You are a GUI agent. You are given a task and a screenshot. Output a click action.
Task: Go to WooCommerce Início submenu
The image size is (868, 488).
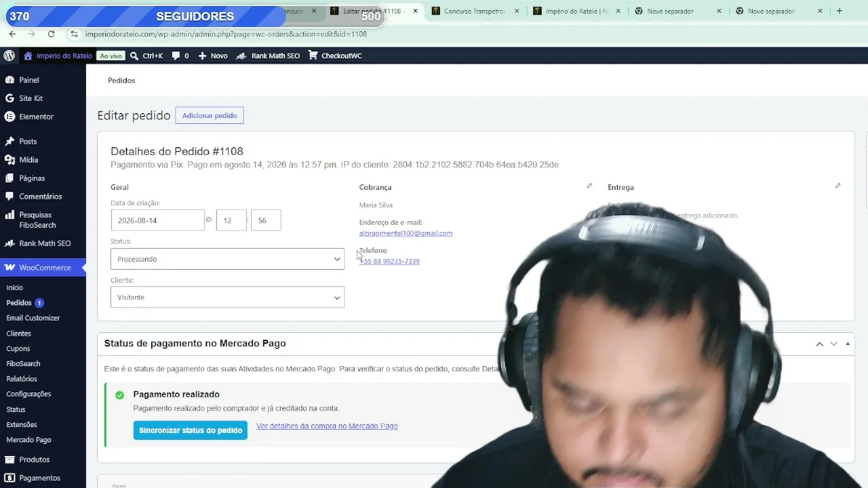(15, 287)
